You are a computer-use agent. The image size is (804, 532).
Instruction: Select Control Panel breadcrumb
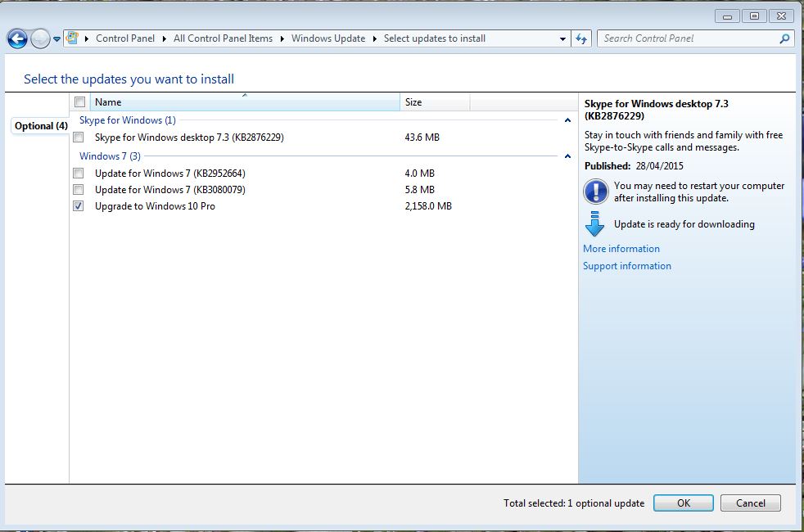(x=124, y=38)
